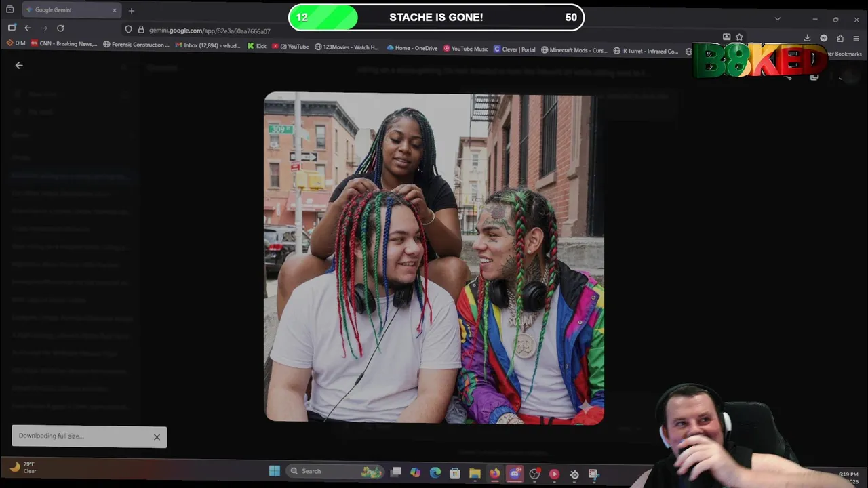
Task: Click the tracking protection shield icon
Action: pos(128,30)
